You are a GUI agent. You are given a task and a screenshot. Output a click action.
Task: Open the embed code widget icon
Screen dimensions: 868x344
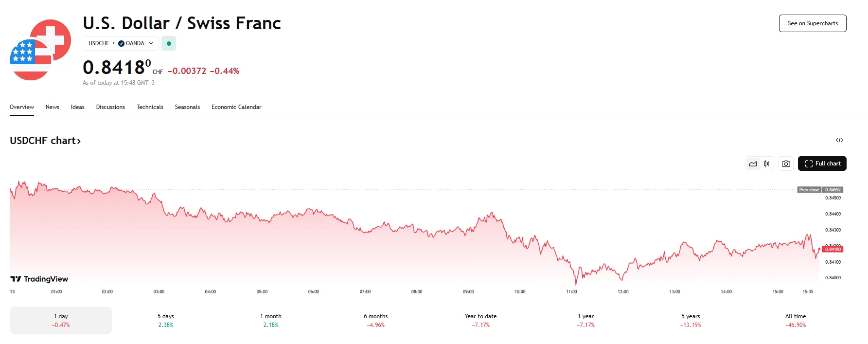(839, 141)
